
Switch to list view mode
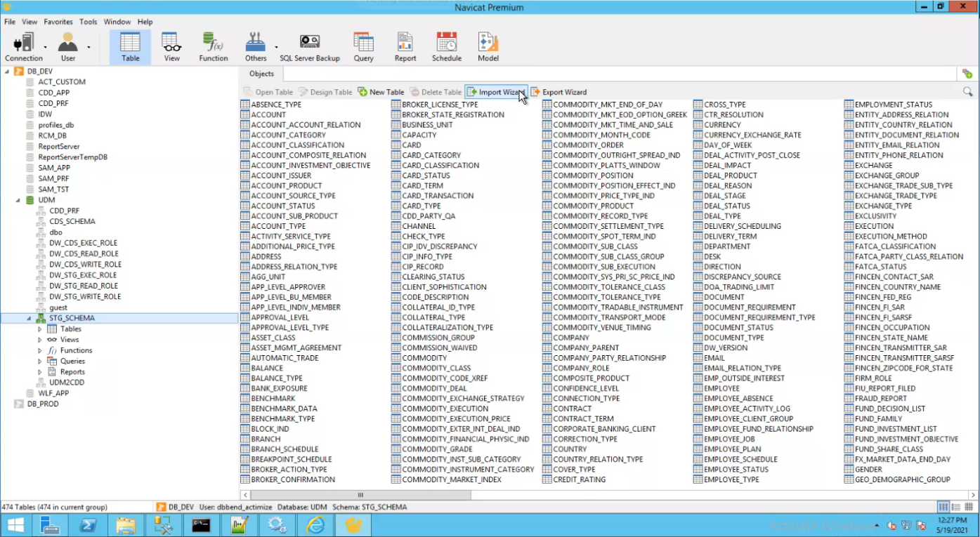click(x=943, y=507)
